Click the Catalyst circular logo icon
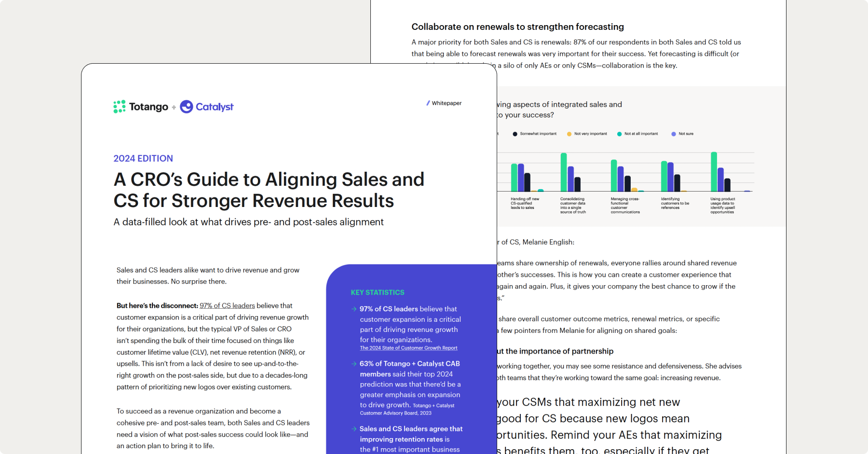 187,107
